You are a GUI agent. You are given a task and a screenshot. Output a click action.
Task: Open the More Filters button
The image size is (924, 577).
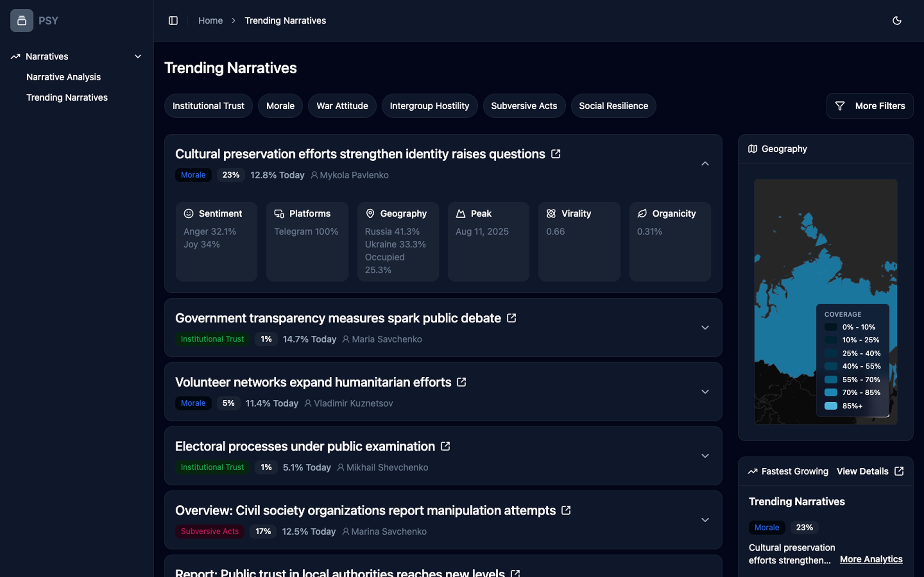pos(869,106)
